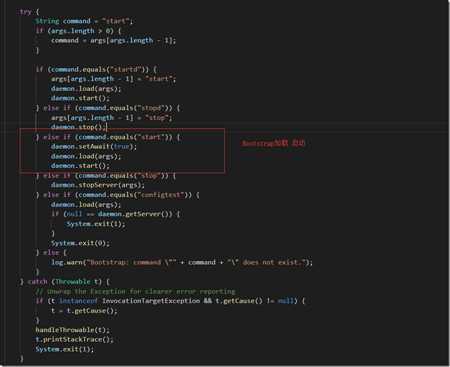Select the daemon.stopServer(args); call
450x367 pixels.
coord(98,185)
